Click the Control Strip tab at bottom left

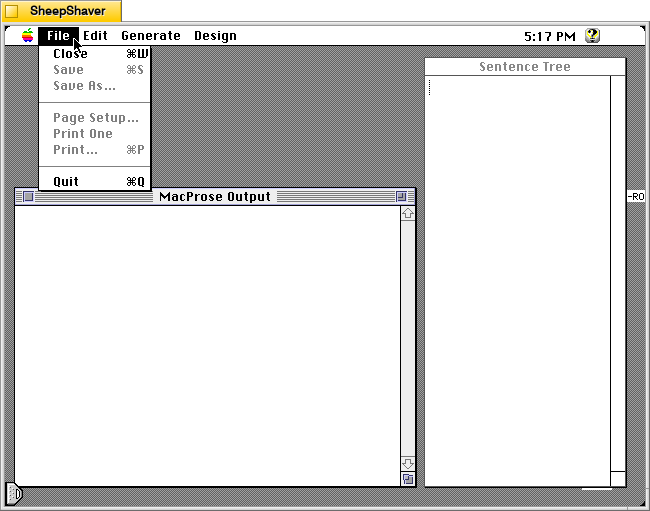[14, 494]
